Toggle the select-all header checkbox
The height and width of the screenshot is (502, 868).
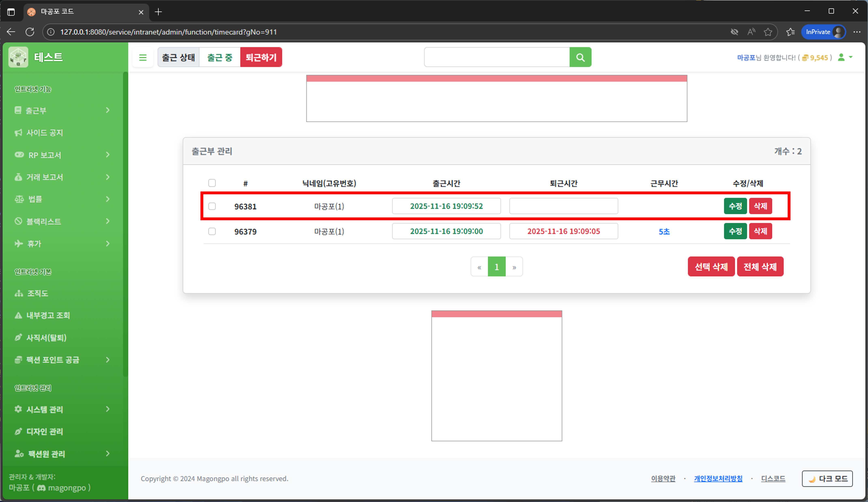212,183
